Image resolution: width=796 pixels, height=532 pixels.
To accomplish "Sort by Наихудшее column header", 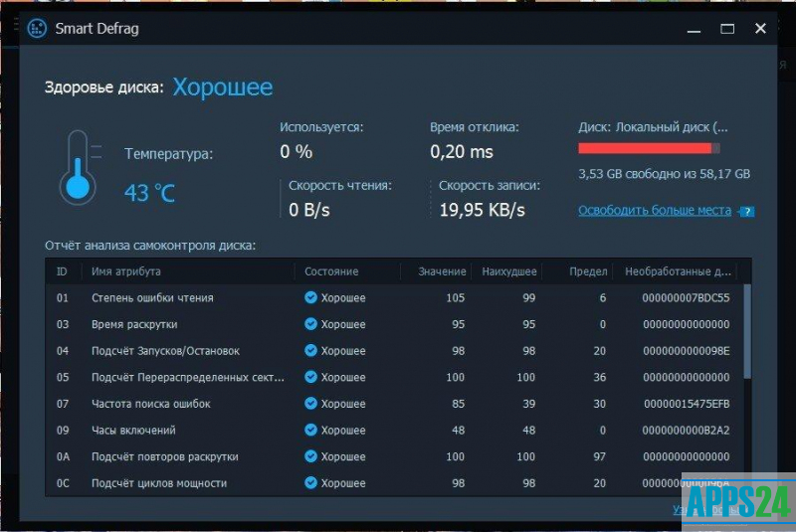I will [x=508, y=271].
